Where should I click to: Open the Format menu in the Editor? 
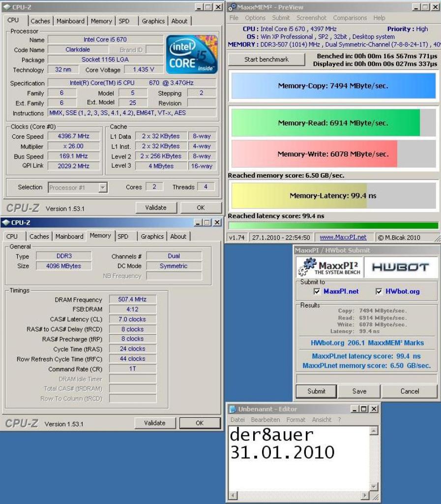click(295, 420)
